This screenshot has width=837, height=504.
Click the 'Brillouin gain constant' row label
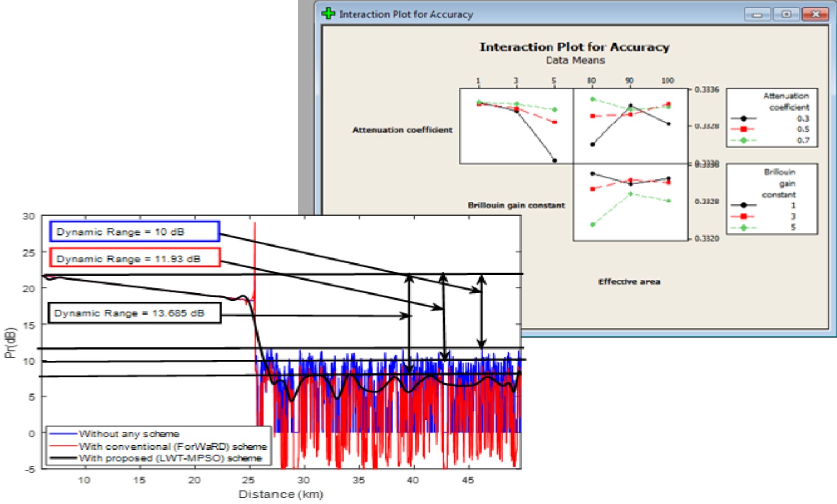click(x=516, y=205)
